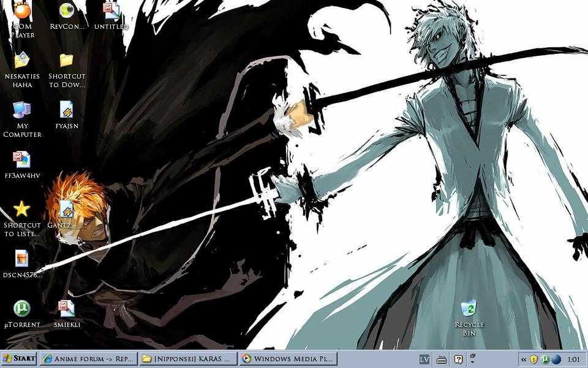Select the µTorrent desktop icon
Image resolution: width=588 pixels, height=368 pixels.
[x=22, y=309]
